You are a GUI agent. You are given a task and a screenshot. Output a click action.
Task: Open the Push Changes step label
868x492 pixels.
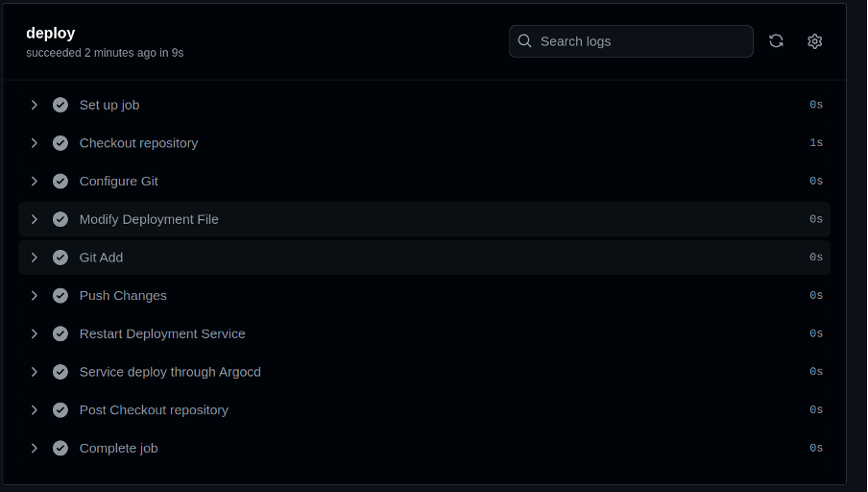123,295
